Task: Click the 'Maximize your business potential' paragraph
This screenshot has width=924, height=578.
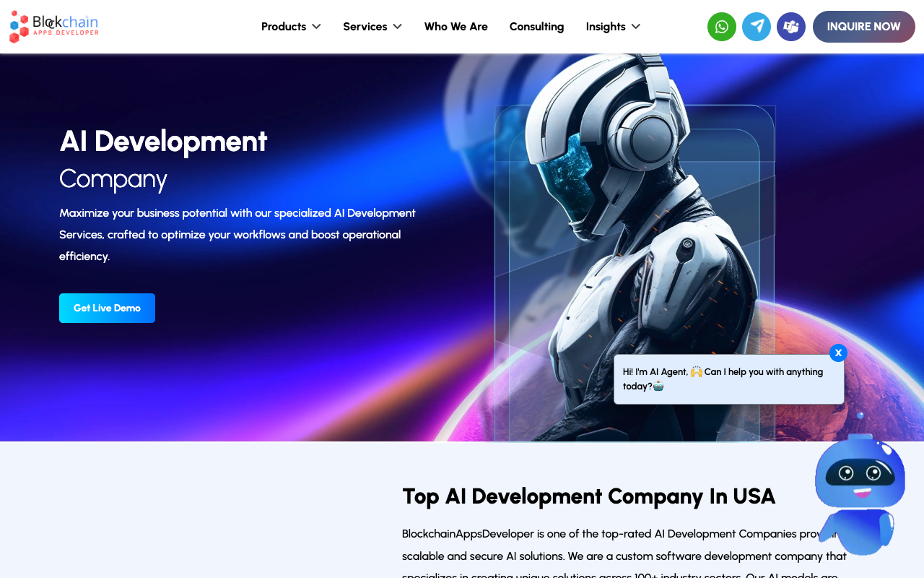Action: (x=237, y=235)
